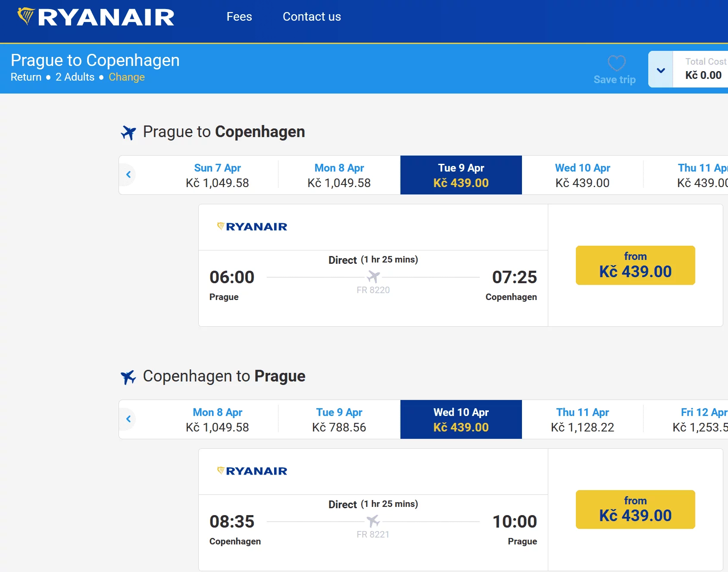Expand the Total Cost chevron dropdown
This screenshot has height=572, width=728.
[x=660, y=70]
